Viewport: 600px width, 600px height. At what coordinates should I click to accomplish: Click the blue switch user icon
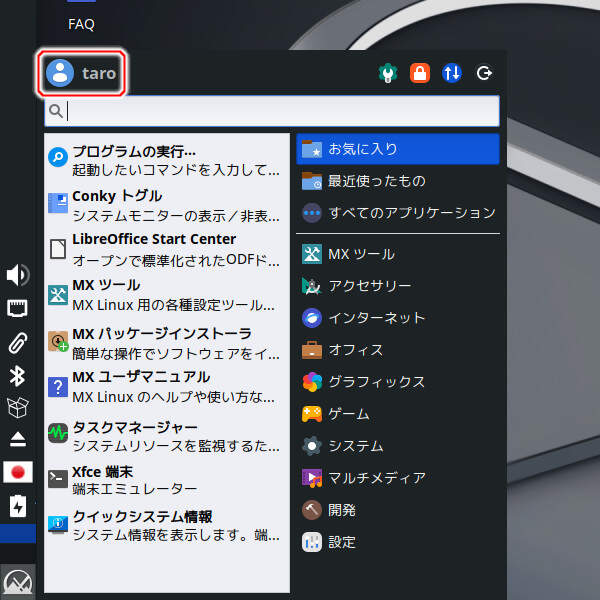pyautogui.click(x=452, y=73)
